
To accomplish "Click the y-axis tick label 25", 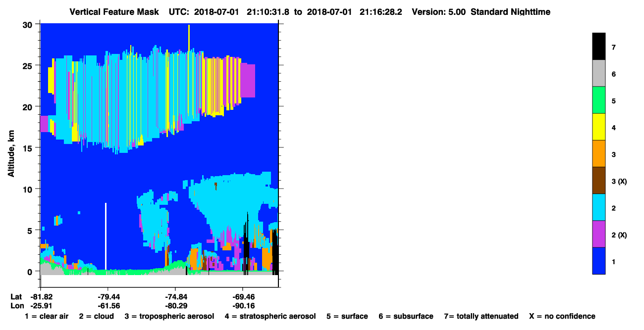I will (x=28, y=65).
